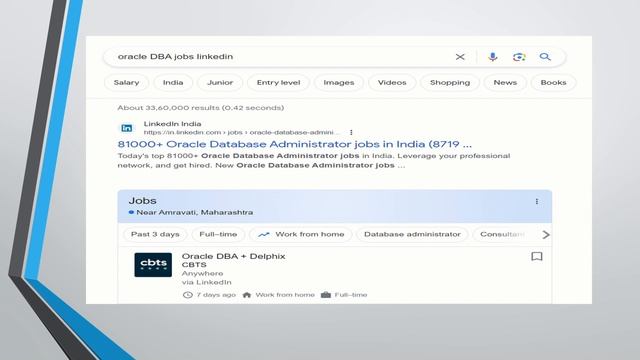Click 'Near Amravati, Maharashtra' location text
This screenshot has height=360, width=640.
[x=195, y=212]
